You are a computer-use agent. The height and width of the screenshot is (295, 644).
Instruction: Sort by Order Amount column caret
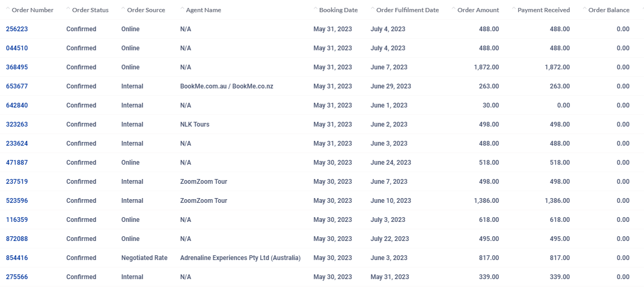click(x=454, y=9)
